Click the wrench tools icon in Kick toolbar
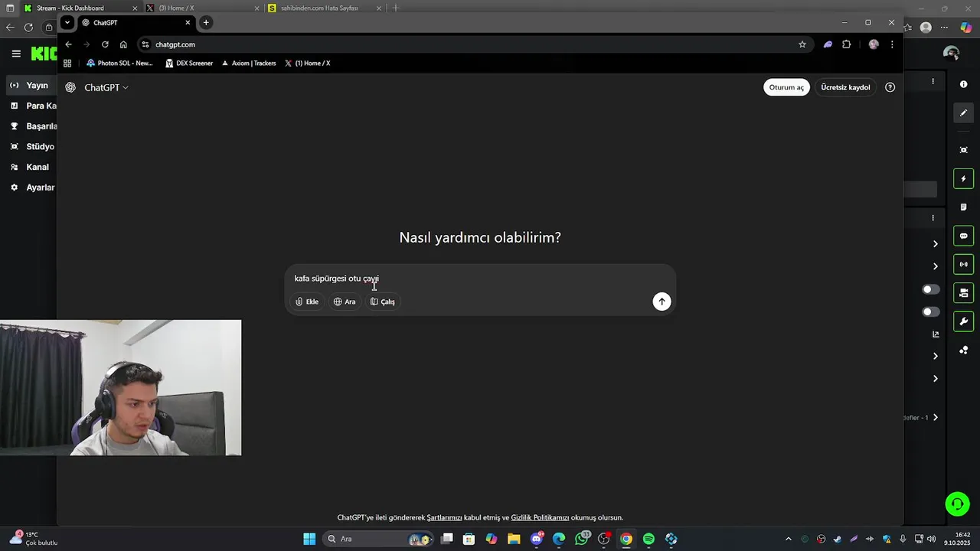Screen dimensions: 980x551 pos(964,321)
